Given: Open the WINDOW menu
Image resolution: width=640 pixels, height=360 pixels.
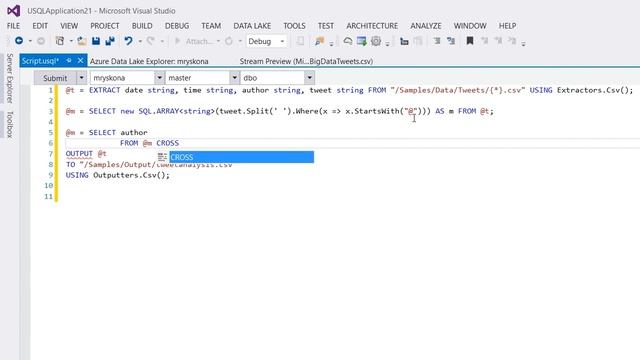Looking at the screenshot, I should [470, 26].
